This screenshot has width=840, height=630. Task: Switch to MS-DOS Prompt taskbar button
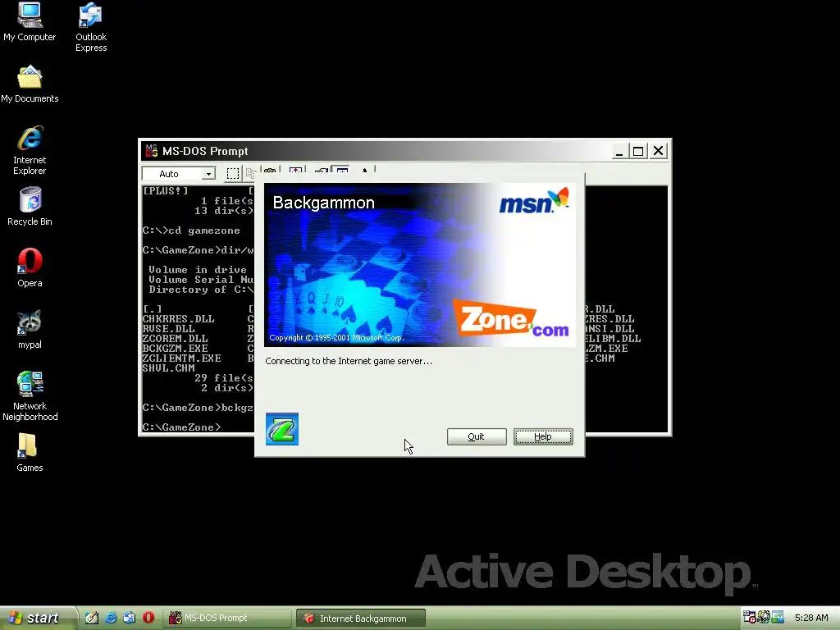point(227,619)
